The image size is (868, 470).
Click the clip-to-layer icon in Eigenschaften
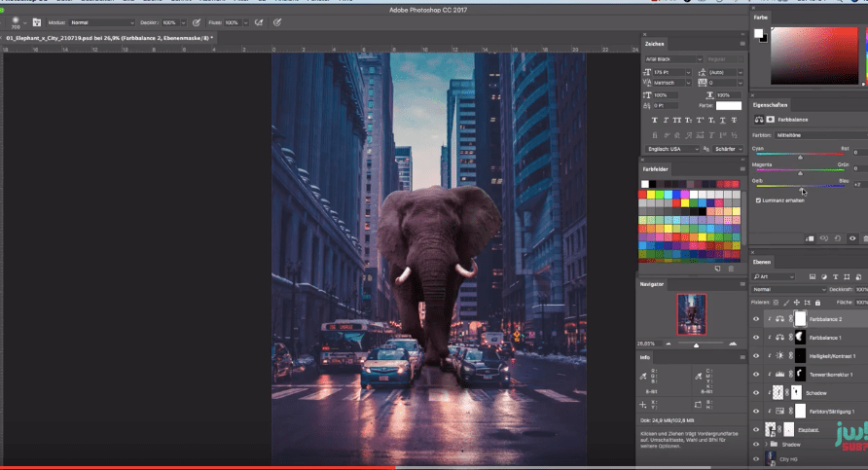tap(810, 237)
